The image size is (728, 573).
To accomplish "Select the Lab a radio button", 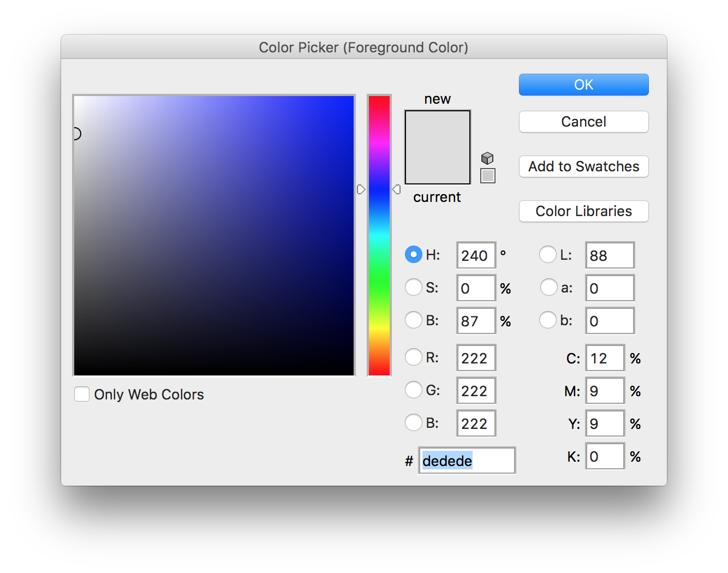I will (x=548, y=287).
